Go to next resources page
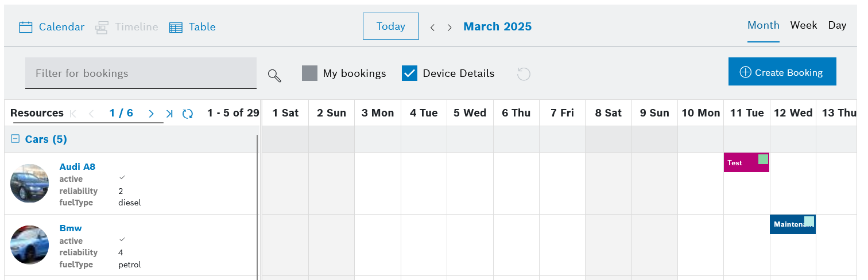The width and height of the screenshot is (868, 280). click(151, 114)
